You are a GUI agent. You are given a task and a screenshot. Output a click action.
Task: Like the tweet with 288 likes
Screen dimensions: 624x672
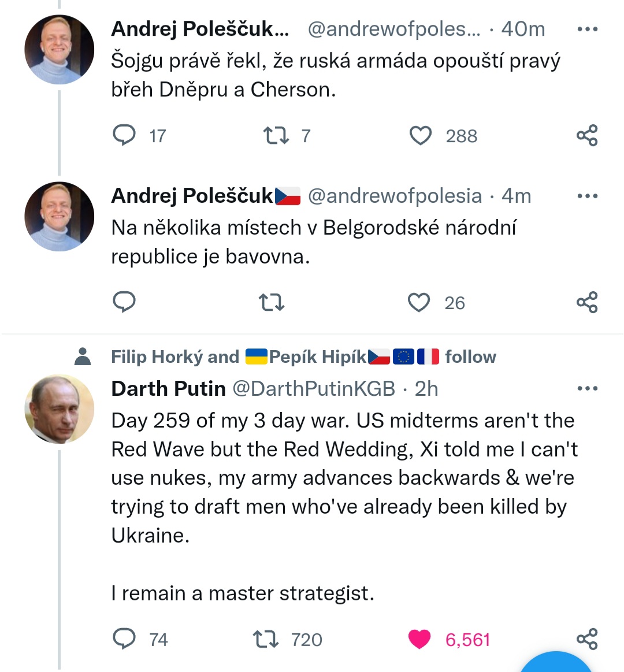click(x=421, y=136)
